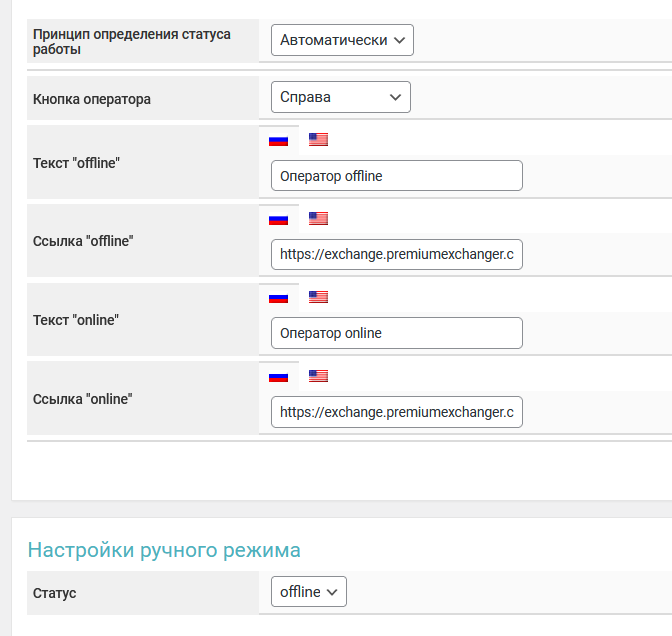Expand the Кнопка оператора Справа dropdown
The image size is (672, 636).
coord(340,97)
